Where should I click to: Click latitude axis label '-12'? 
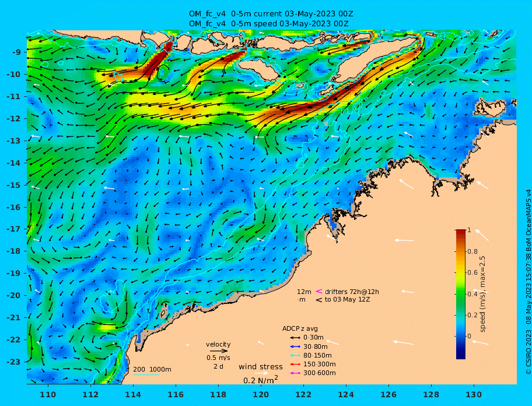13,119
